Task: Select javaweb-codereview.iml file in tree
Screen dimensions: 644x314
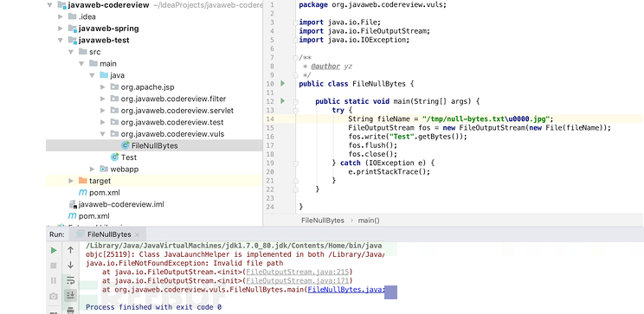Action: coord(117,204)
